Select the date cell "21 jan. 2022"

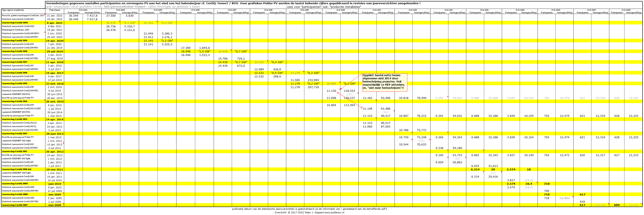(55, 16)
